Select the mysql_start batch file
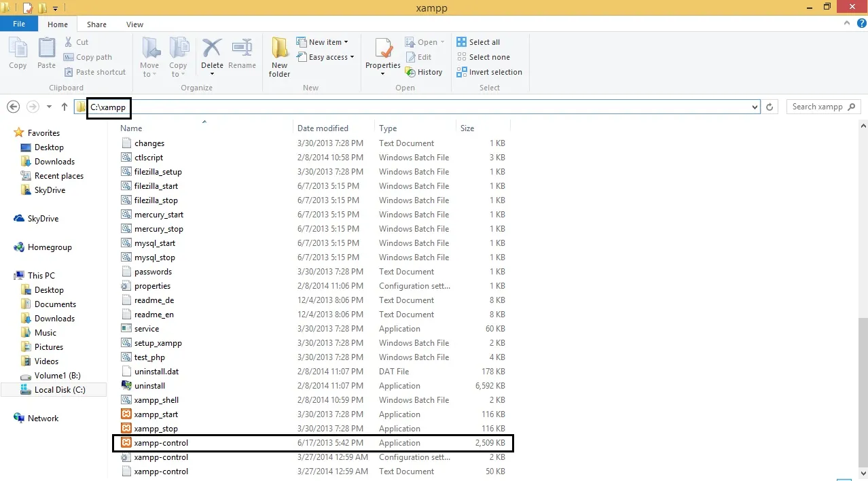 point(313,243)
